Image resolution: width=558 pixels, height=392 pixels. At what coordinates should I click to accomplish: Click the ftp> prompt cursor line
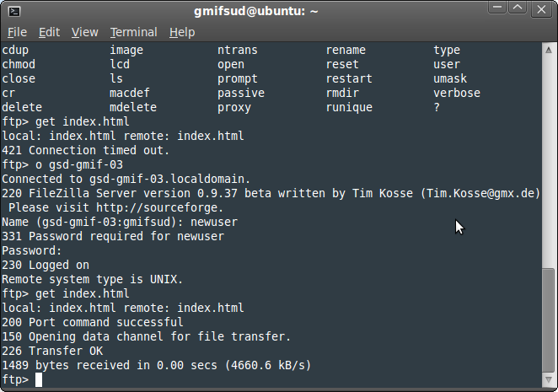(x=22, y=379)
